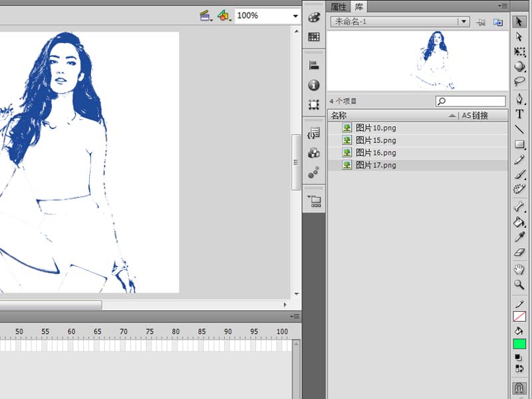The image size is (532, 399).
Task: Open a new library panel
Action: pyautogui.click(x=498, y=23)
